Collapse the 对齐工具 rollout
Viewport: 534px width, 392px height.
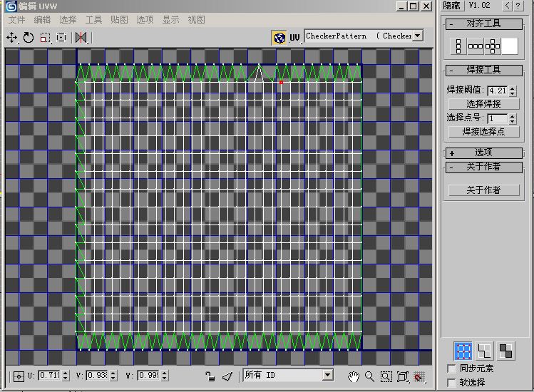tap(484, 24)
